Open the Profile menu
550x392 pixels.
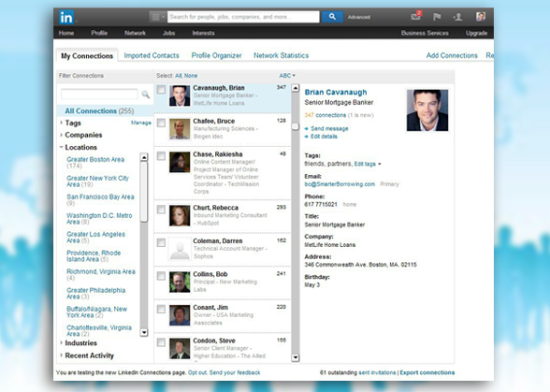coord(99,33)
